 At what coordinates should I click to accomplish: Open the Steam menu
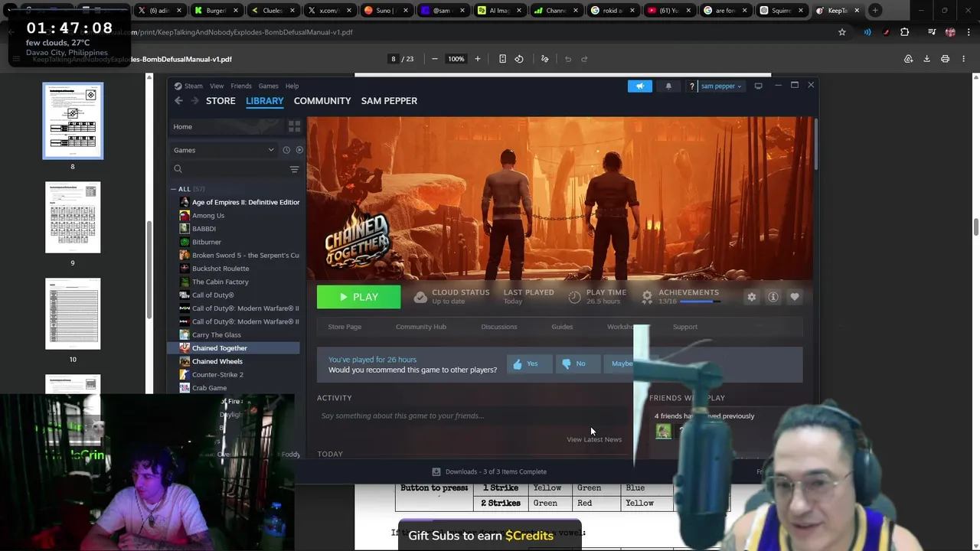pos(188,86)
